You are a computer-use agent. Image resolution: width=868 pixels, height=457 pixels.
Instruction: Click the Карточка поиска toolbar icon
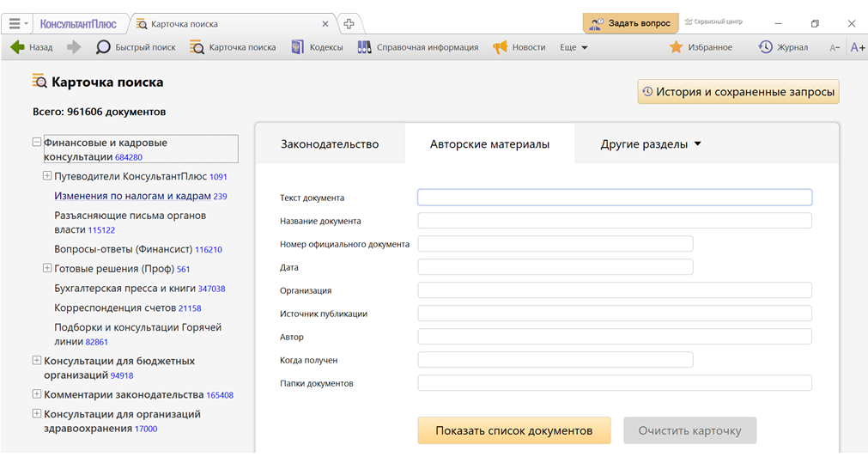click(197, 47)
